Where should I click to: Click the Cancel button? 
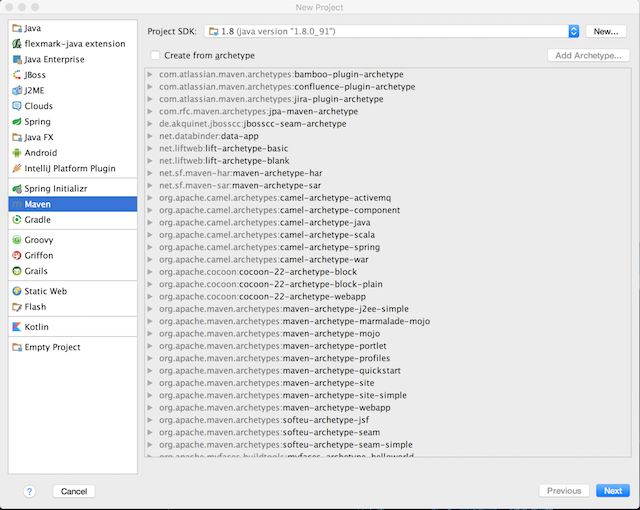click(74, 491)
